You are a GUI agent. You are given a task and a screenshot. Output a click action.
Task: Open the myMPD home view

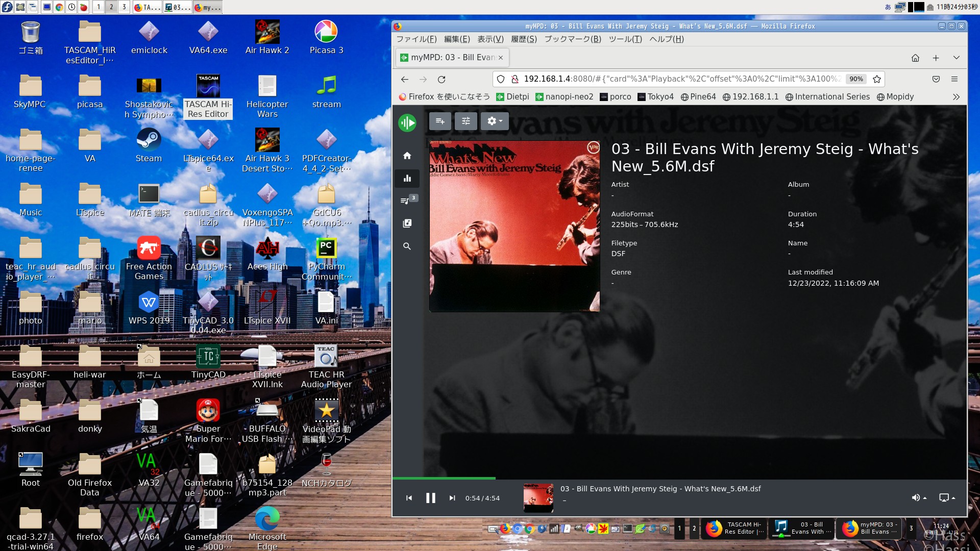(x=407, y=156)
